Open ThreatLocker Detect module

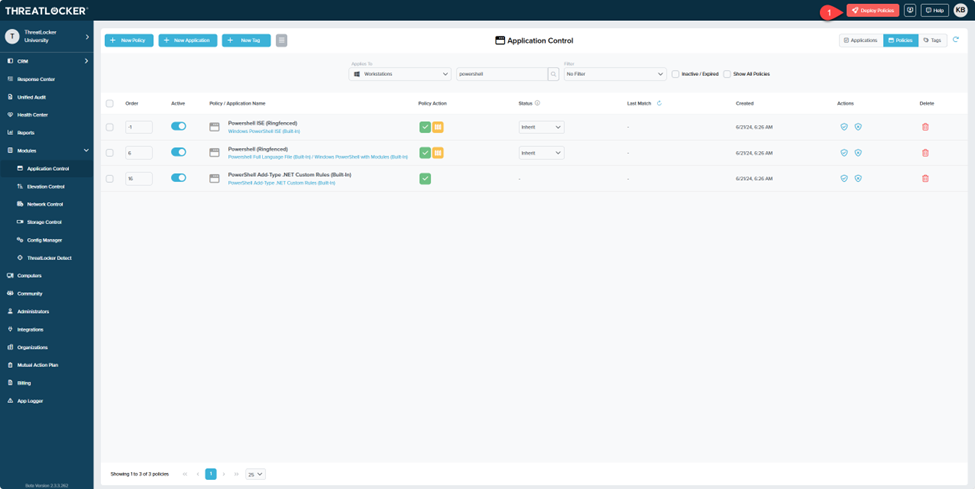(x=47, y=258)
